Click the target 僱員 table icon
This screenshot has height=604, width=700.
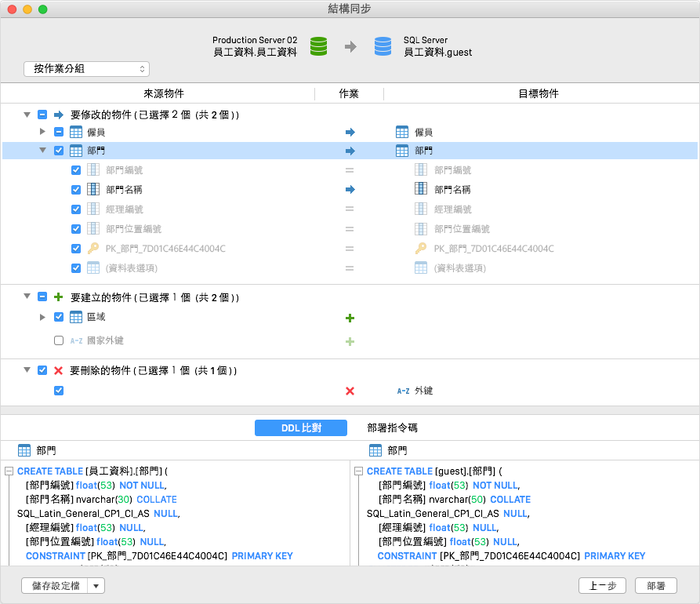pos(402,133)
